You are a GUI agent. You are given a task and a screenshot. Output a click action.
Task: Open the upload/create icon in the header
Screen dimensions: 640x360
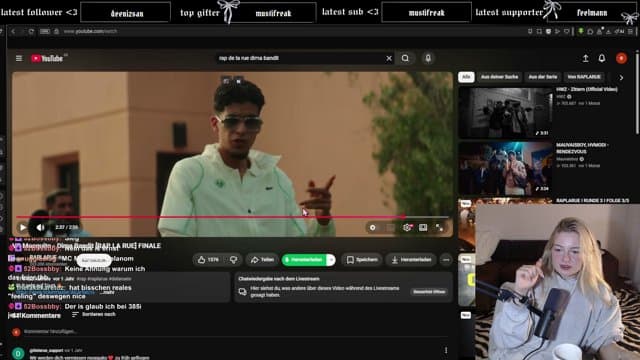[585, 58]
